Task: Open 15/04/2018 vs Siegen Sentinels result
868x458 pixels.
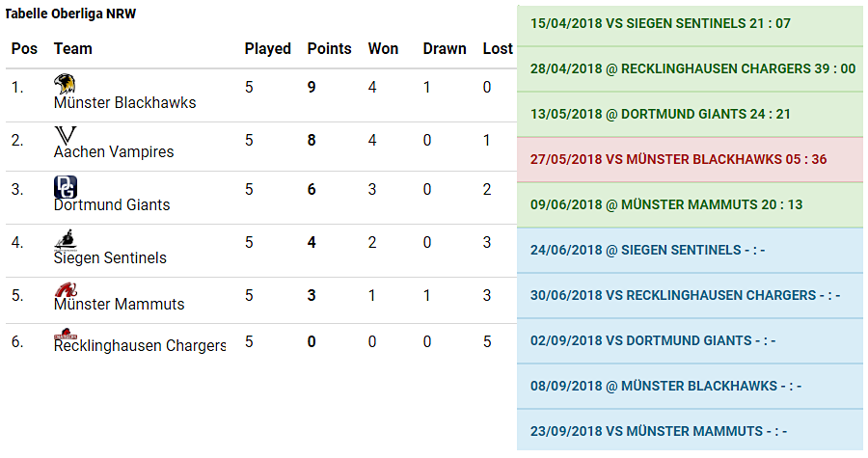Action: click(x=690, y=24)
